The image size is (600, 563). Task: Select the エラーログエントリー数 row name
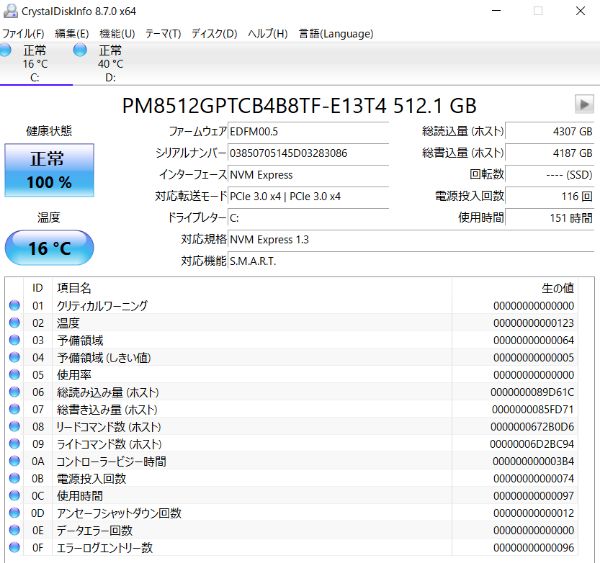[104, 548]
